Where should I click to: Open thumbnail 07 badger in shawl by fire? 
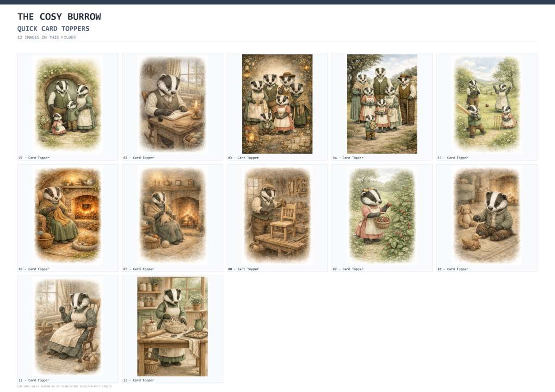click(173, 215)
